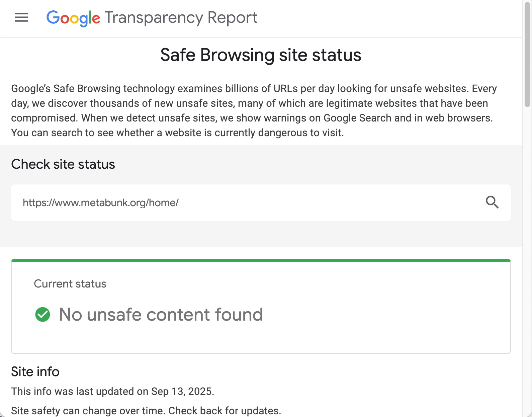Click the green bar atop status card
The height and width of the screenshot is (417, 532).
(x=261, y=260)
